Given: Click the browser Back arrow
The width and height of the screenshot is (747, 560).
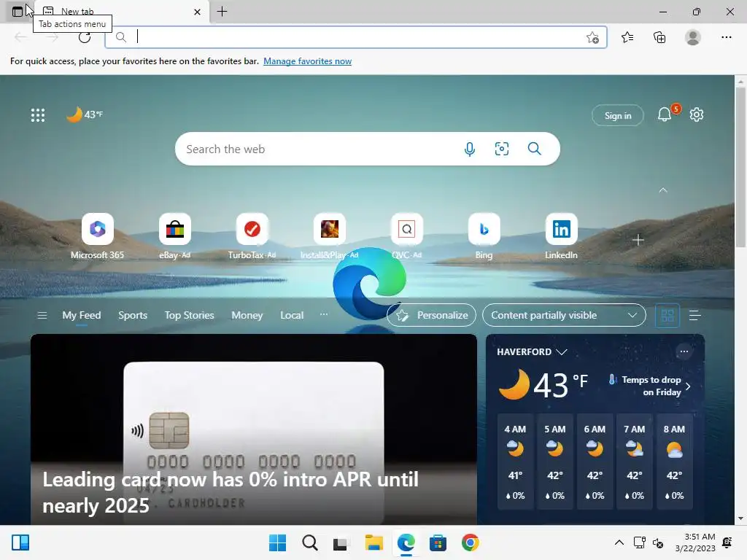Looking at the screenshot, I should (x=20, y=37).
